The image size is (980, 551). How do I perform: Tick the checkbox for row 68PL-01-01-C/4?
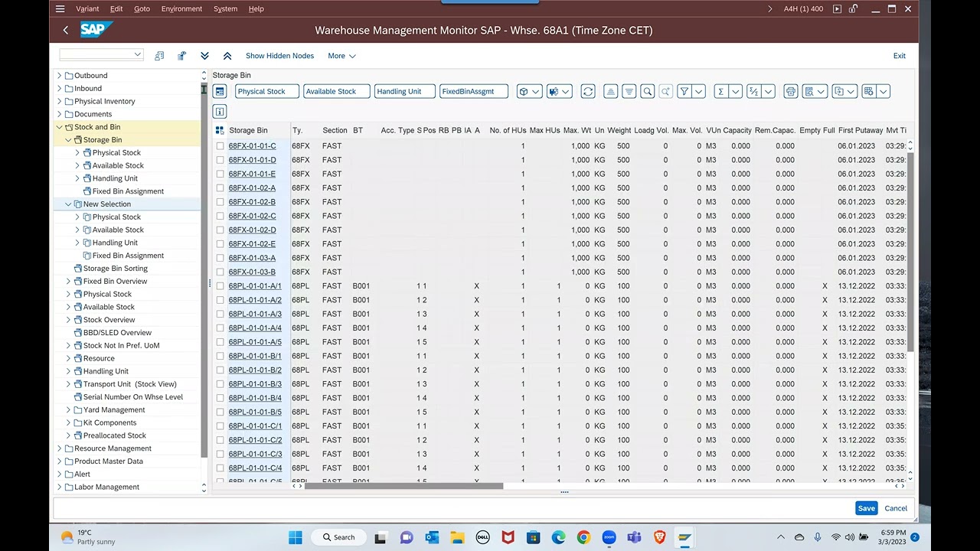[x=220, y=468]
